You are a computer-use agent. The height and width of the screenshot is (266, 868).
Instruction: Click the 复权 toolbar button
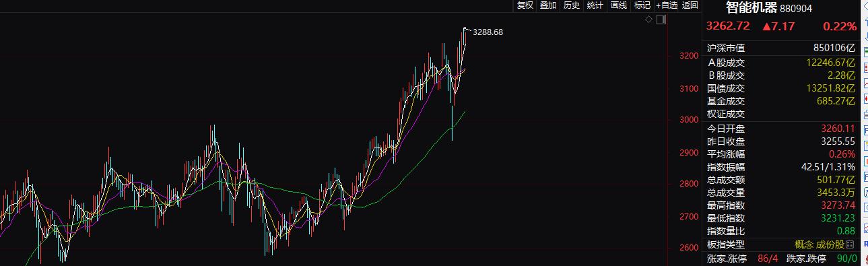click(x=525, y=5)
